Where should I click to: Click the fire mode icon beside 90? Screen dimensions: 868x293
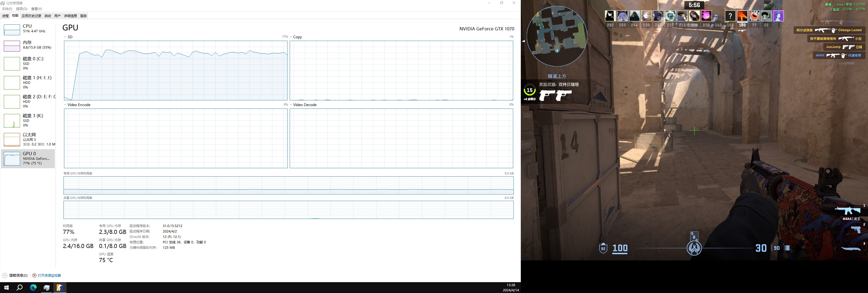point(787,248)
